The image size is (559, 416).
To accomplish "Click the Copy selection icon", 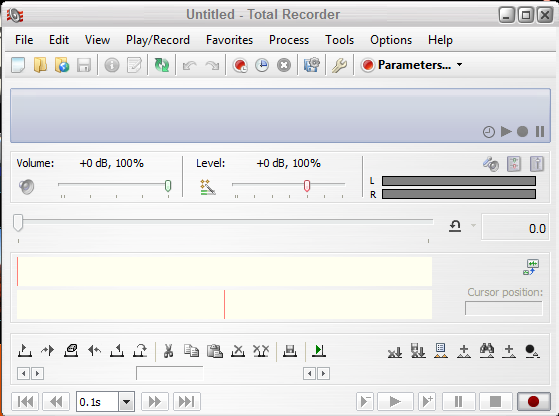I will pyautogui.click(x=191, y=351).
